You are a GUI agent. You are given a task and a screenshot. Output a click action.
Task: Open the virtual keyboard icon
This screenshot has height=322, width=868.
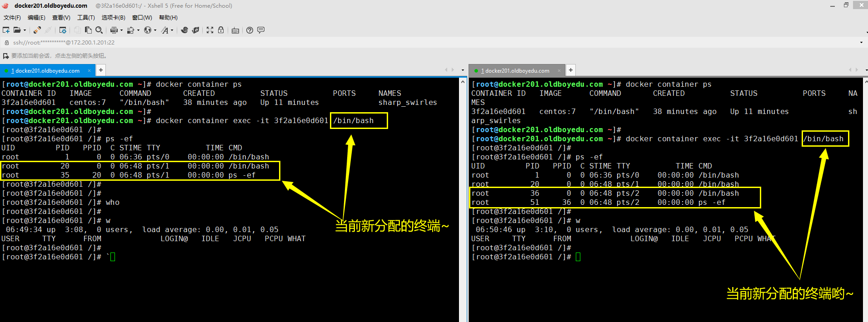[235, 30]
